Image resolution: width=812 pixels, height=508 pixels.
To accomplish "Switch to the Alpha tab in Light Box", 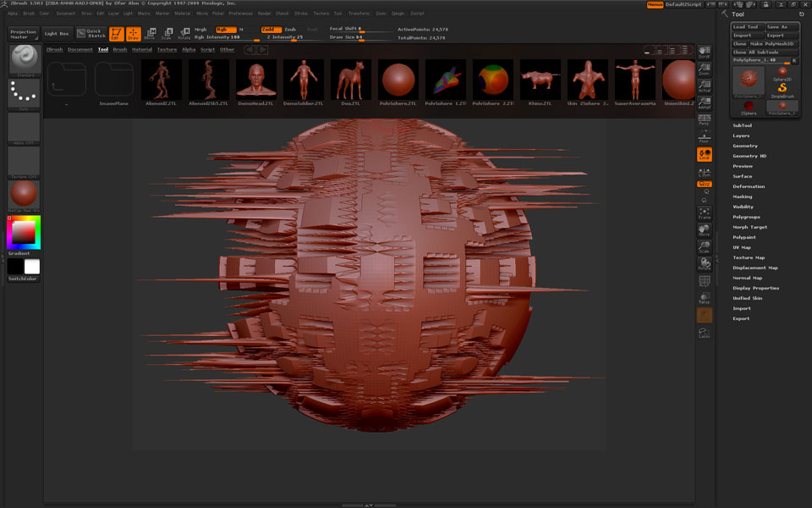I will tap(189, 50).
